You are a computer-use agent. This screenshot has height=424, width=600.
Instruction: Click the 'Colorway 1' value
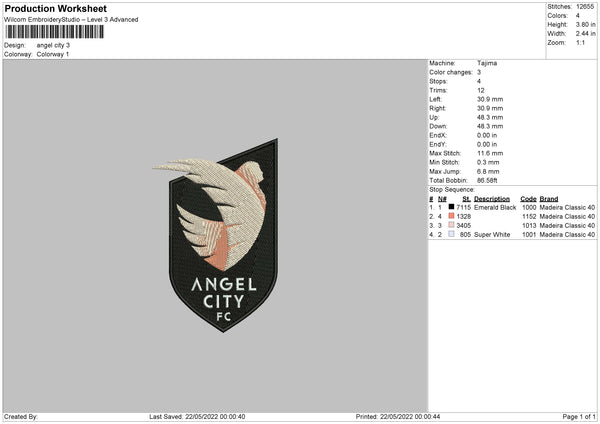click(x=53, y=54)
